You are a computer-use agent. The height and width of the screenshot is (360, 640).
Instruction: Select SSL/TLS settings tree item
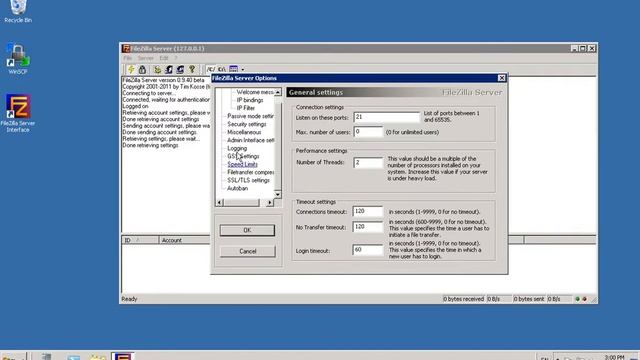click(x=248, y=180)
